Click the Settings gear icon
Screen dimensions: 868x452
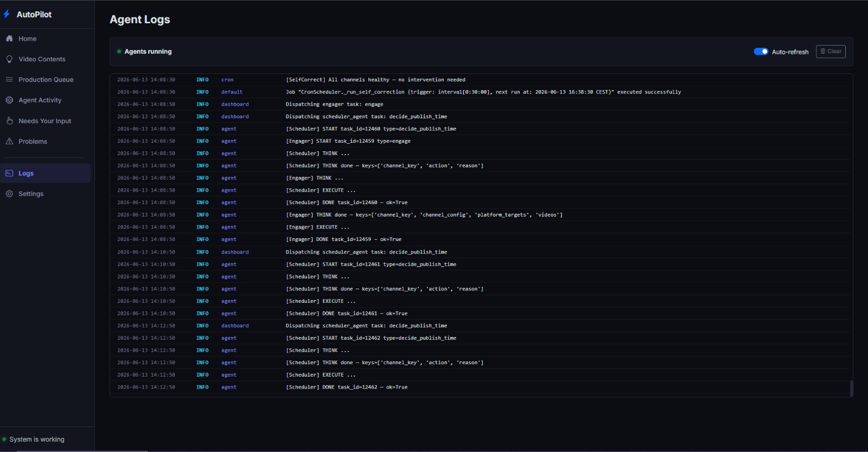[x=9, y=194]
